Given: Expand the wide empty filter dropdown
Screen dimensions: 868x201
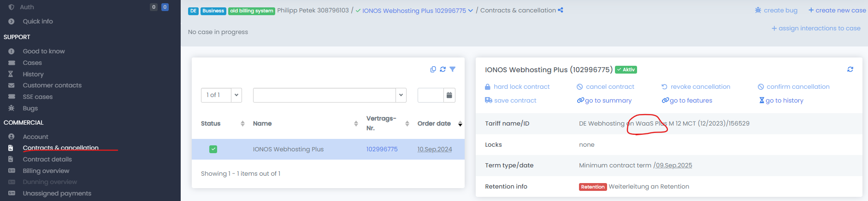Looking at the screenshot, I should 401,95.
